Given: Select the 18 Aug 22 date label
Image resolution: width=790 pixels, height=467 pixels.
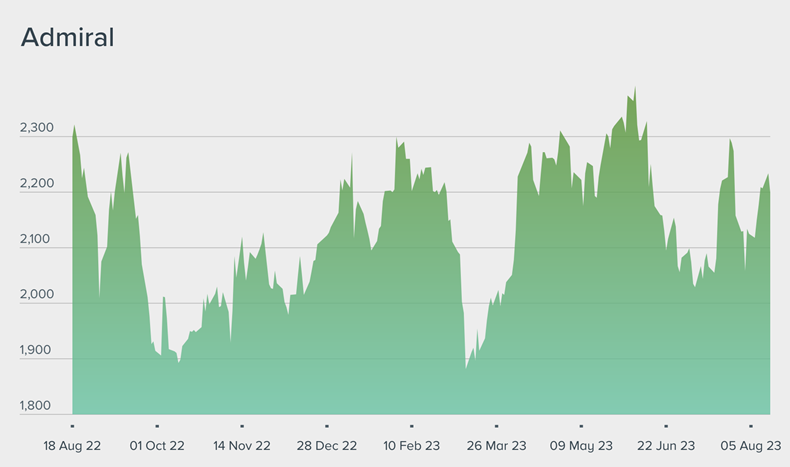Looking at the screenshot, I should 72,446.
